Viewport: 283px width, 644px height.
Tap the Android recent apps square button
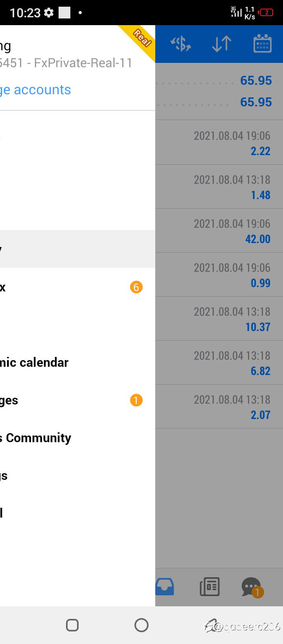pyautogui.click(x=72, y=625)
